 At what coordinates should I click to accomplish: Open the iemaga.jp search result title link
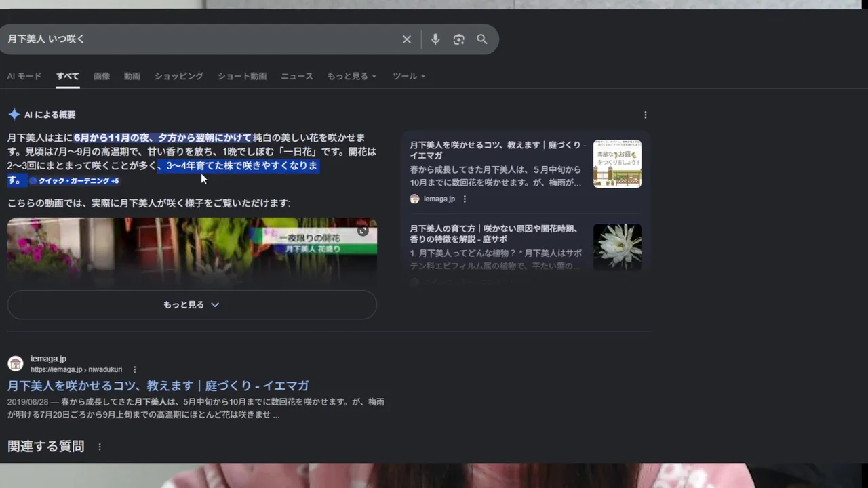(x=158, y=386)
